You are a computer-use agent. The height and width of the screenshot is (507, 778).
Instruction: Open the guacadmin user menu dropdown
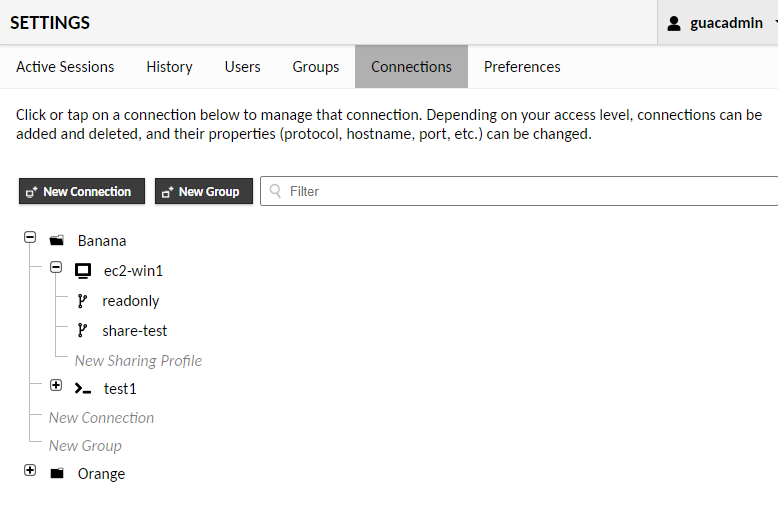click(717, 23)
